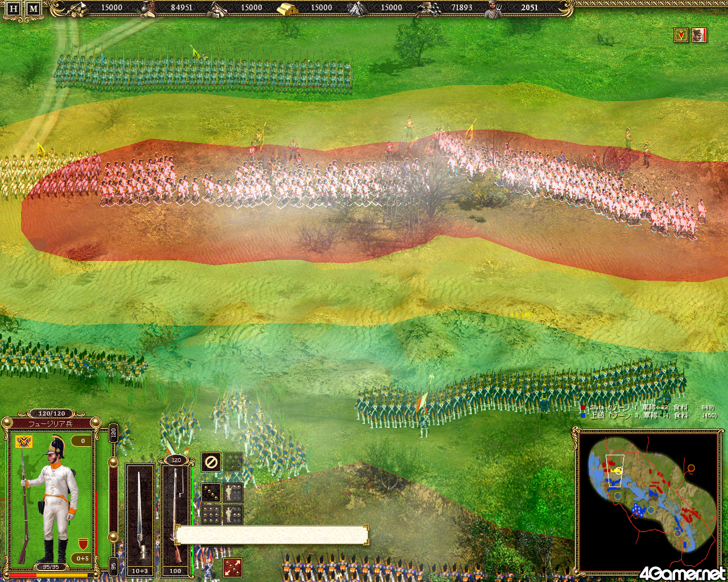Click the upper gold knob on the vertical slider
728x582 pixels.
[113, 462]
